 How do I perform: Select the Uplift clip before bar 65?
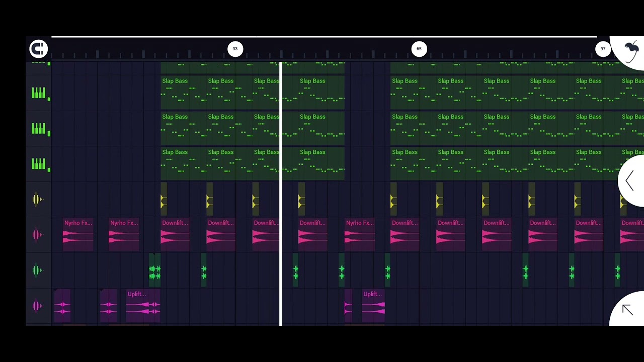pyautogui.click(x=373, y=306)
